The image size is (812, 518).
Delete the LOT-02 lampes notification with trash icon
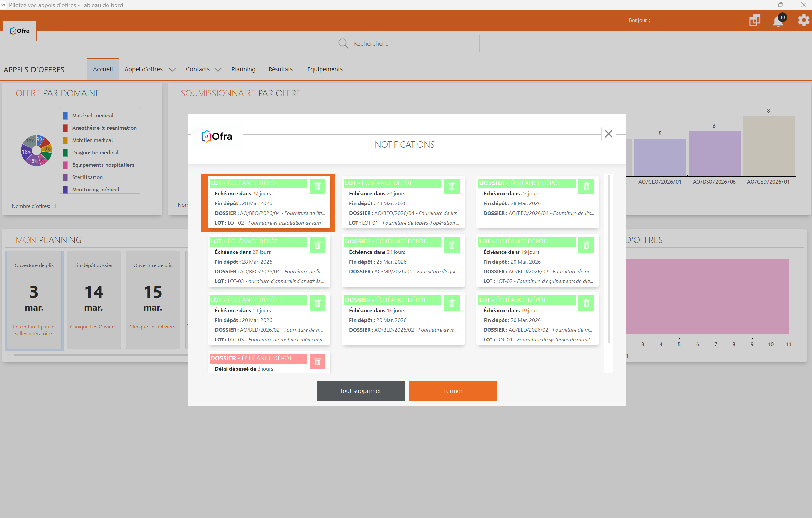317,186
